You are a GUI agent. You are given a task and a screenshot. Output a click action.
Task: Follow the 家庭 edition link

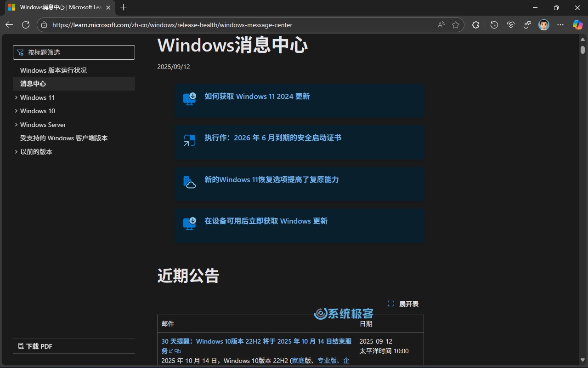point(298,361)
